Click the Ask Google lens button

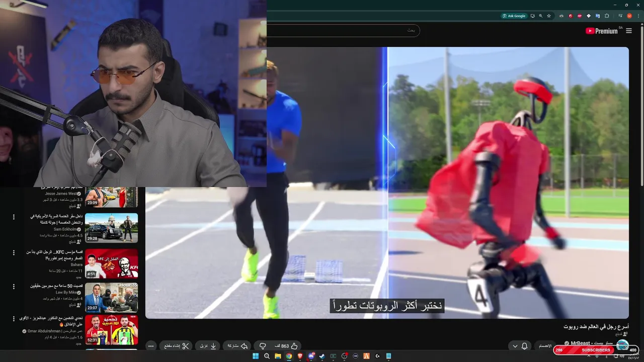tap(514, 16)
